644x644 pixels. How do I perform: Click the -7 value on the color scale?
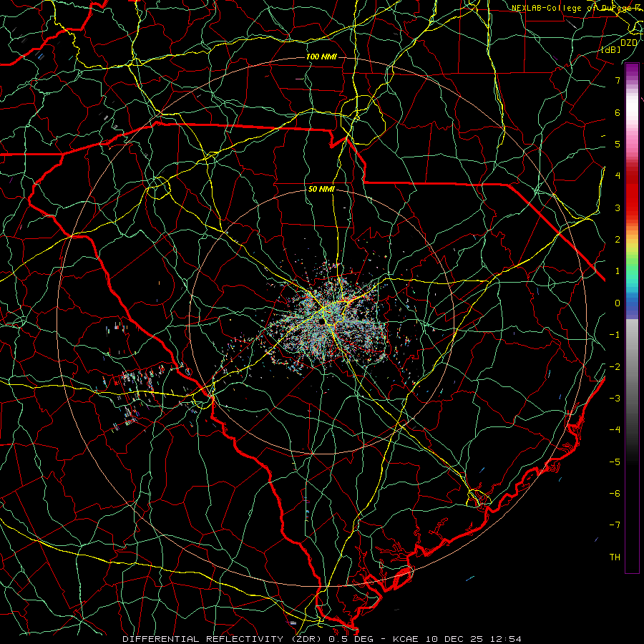615,525
